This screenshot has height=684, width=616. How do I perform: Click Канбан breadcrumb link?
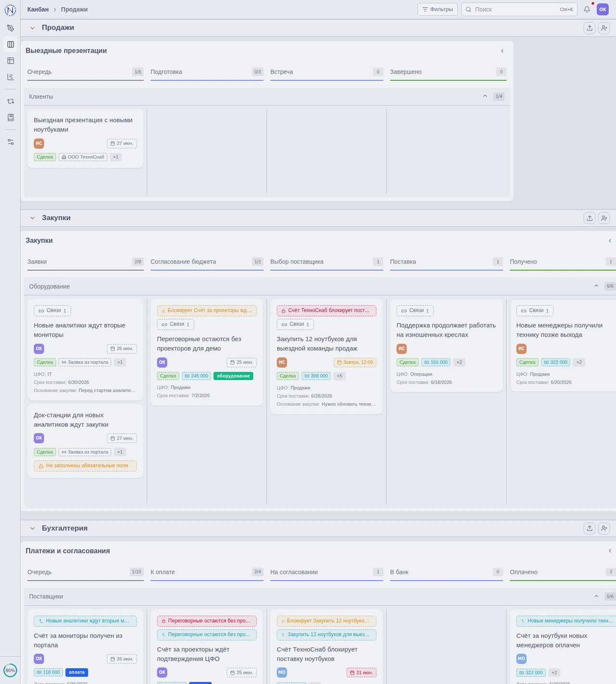38,9
